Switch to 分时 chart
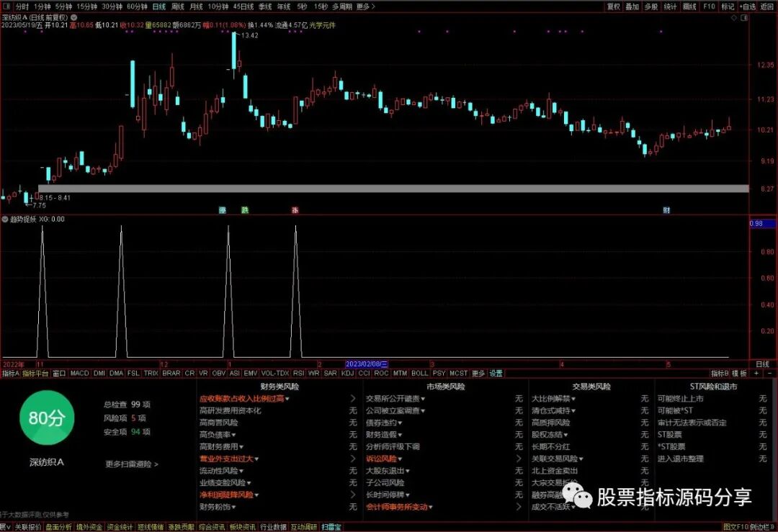Image resolution: width=778 pixels, height=532 pixels. [x=22, y=6]
